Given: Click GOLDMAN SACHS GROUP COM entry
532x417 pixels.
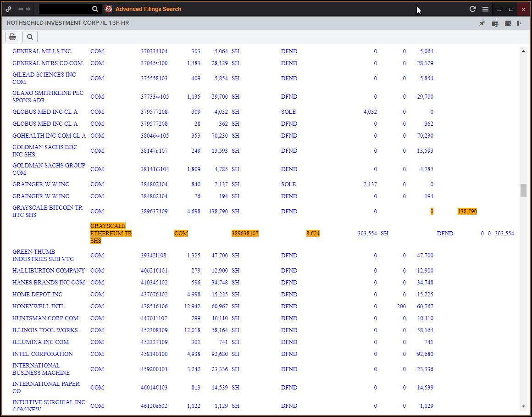Looking at the screenshot, I should click(49, 169).
